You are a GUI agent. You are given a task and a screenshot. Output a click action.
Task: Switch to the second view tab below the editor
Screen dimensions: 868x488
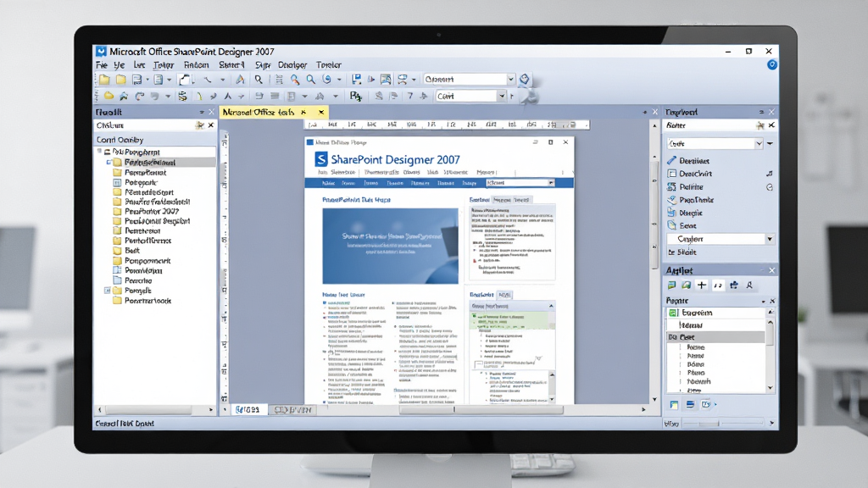coord(292,410)
